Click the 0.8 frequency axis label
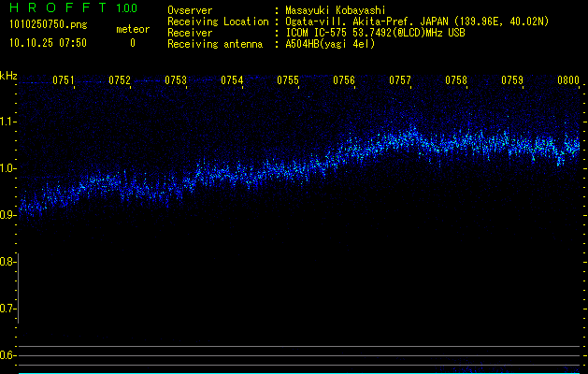Image resolution: width=588 pixels, height=374 pixels. click(8, 262)
